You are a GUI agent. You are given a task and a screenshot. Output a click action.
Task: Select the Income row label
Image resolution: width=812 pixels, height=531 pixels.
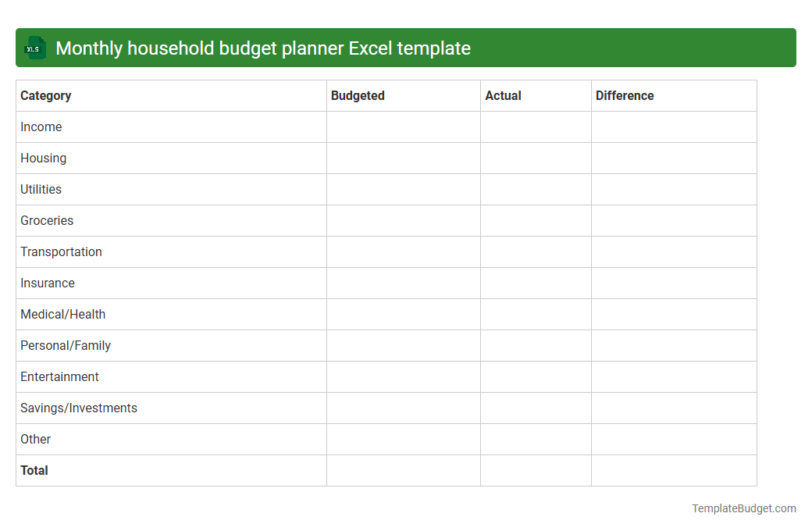(x=41, y=127)
